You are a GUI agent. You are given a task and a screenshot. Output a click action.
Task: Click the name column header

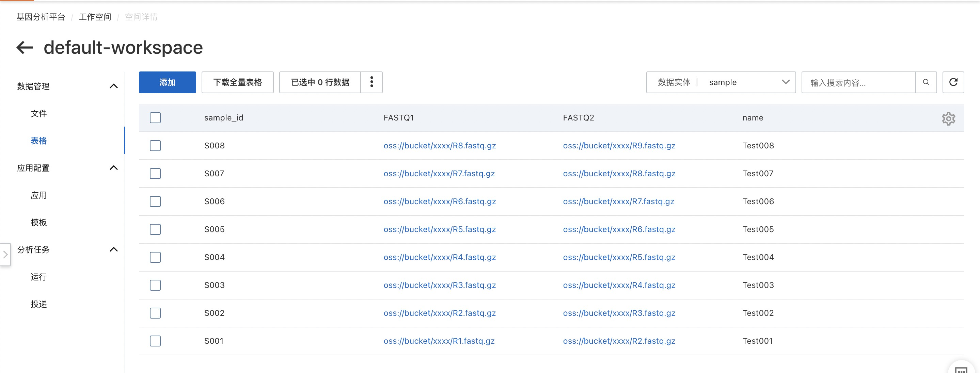pos(753,118)
